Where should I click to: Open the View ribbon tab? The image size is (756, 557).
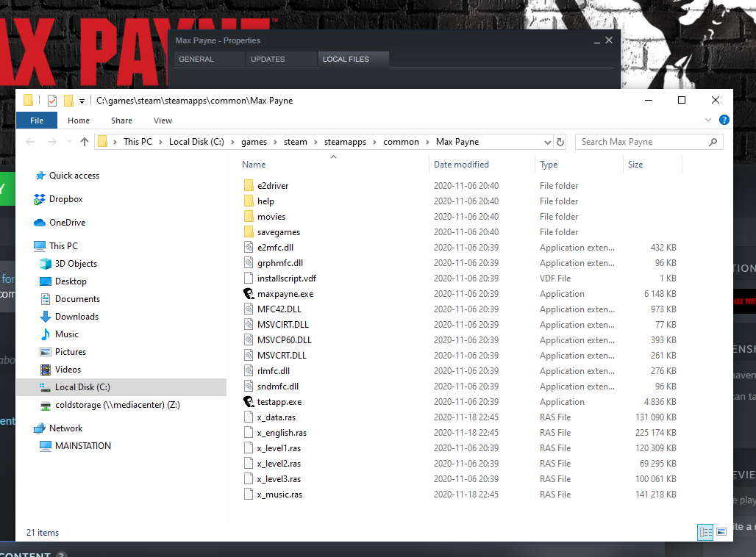tap(163, 120)
